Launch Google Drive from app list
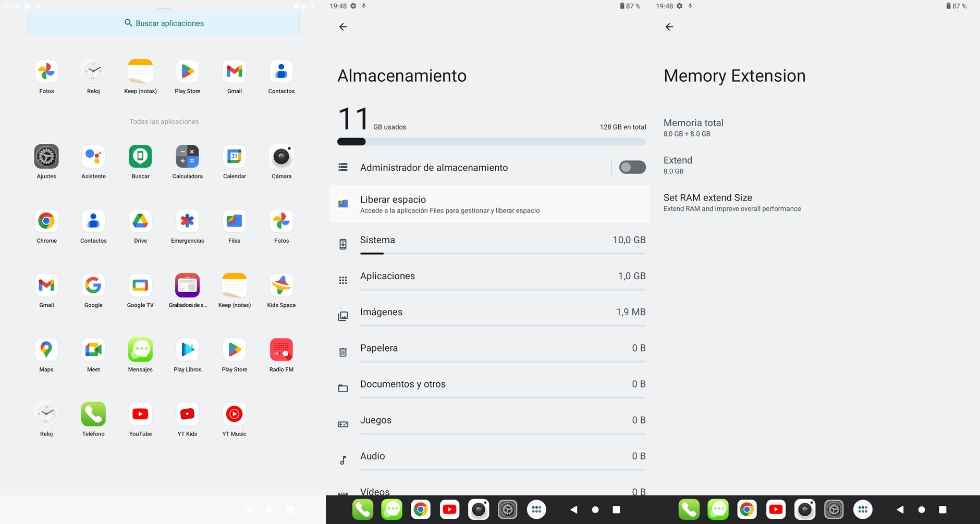The image size is (980, 524). tap(140, 221)
